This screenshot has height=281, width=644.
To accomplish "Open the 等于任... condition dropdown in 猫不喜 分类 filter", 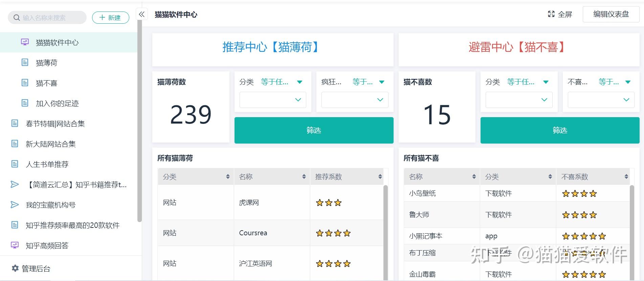I will tap(528, 82).
